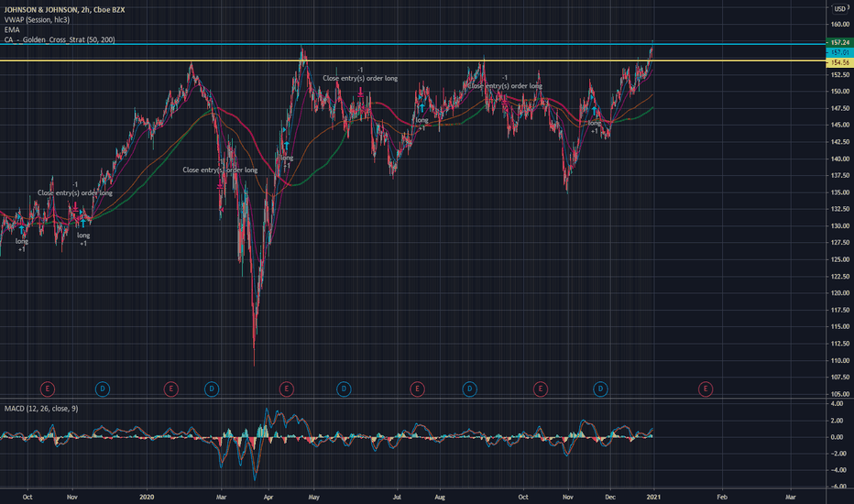Click the 4.00 value on MACD scale
The image size is (854, 504).
point(838,404)
